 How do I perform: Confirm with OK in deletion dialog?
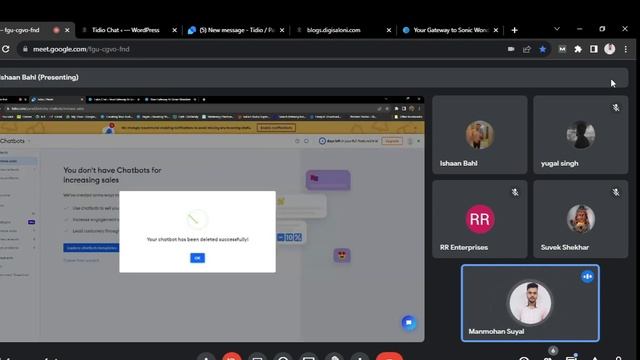coord(198,258)
